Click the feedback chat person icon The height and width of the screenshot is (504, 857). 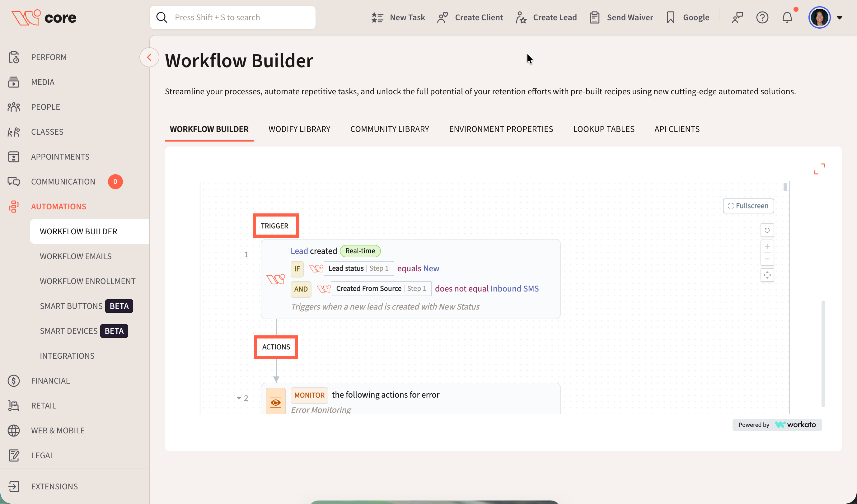click(737, 17)
